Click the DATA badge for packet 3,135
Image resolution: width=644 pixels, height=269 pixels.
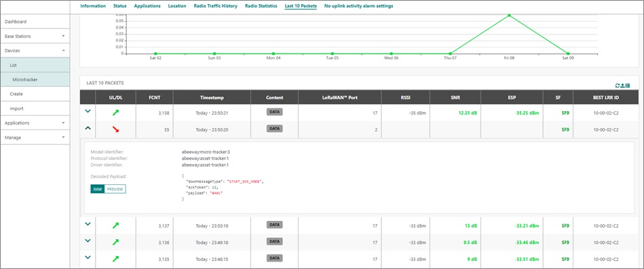[x=274, y=258]
